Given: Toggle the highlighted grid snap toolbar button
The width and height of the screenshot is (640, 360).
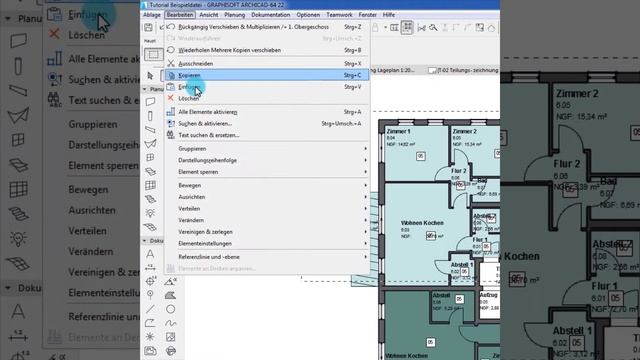Looking at the screenshot, I should (x=407, y=28).
